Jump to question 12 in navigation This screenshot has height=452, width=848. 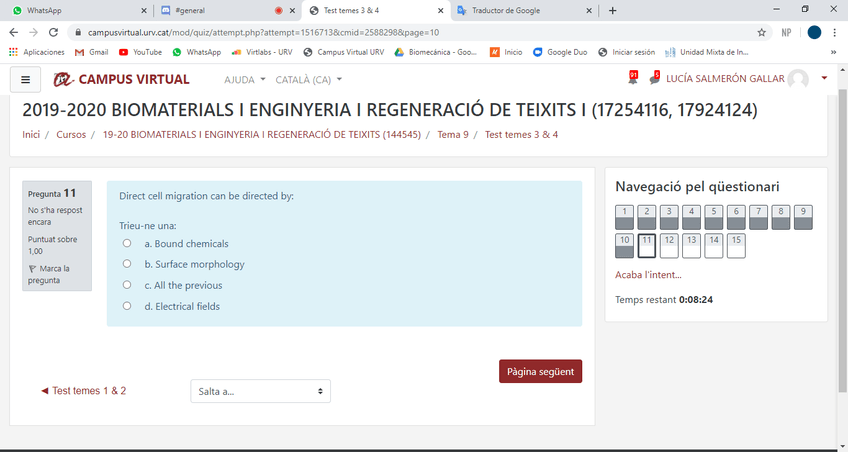tap(669, 246)
